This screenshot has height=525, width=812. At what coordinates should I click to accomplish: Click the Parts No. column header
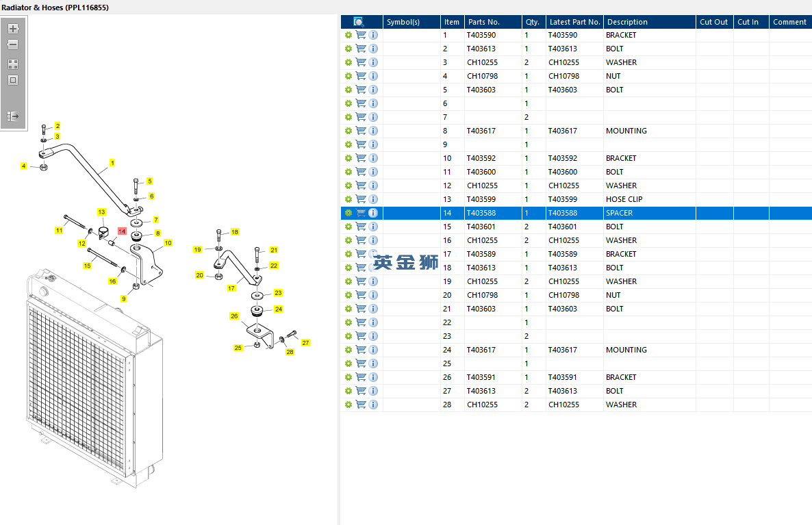coord(483,22)
